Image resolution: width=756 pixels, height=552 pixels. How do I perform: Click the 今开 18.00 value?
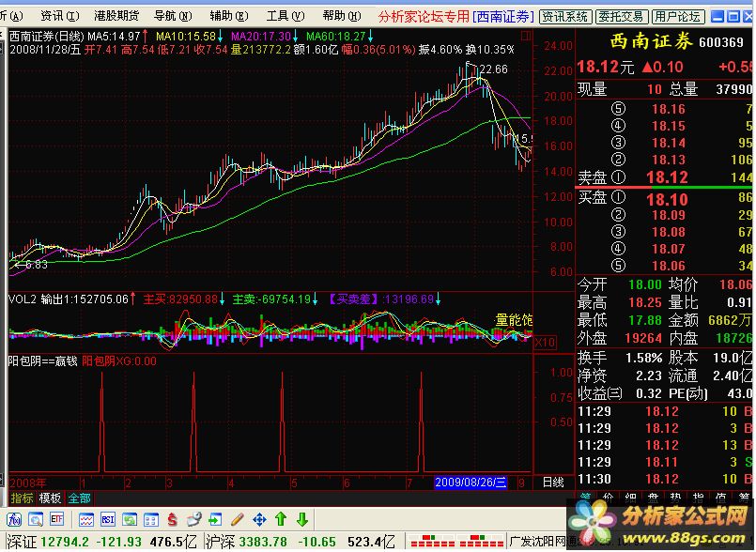(645, 284)
